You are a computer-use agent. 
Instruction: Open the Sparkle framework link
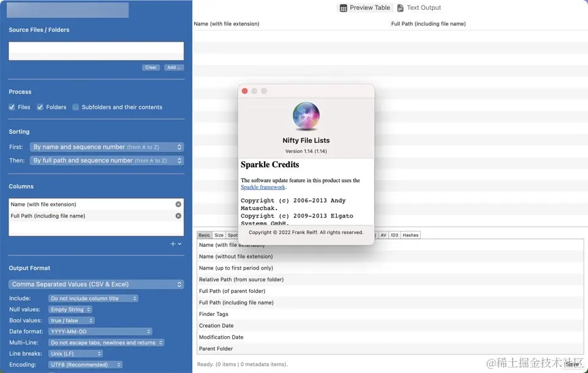point(263,187)
